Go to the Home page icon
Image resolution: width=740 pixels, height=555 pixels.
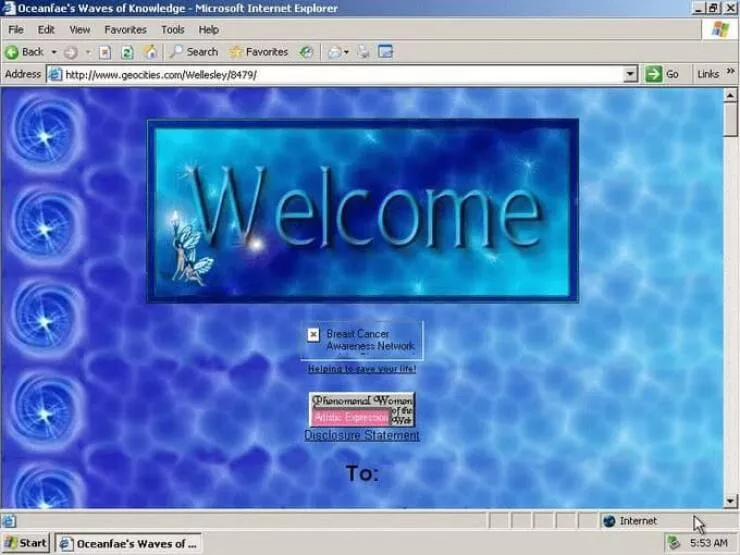tap(150, 52)
